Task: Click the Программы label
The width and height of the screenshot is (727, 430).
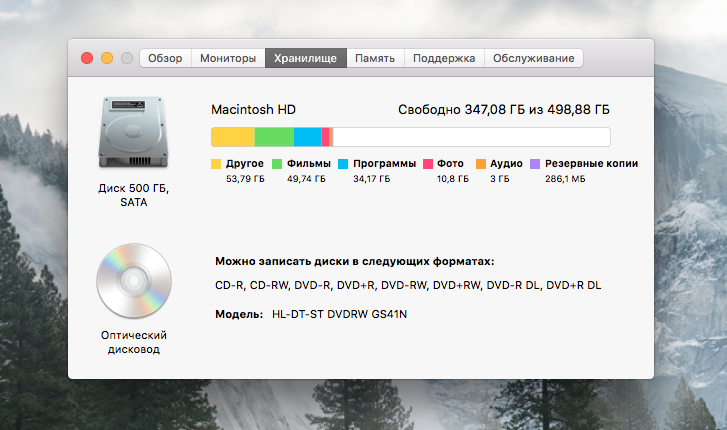Action: [x=384, y=164]
